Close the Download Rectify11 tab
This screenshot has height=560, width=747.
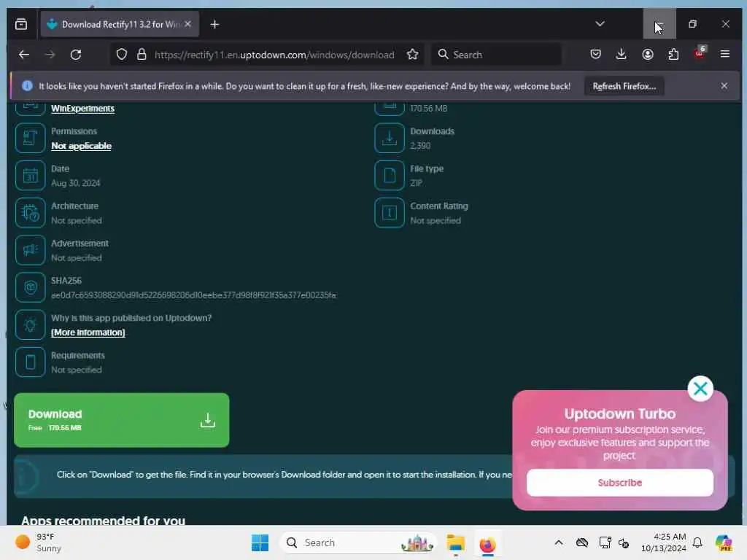click(187, 24)
